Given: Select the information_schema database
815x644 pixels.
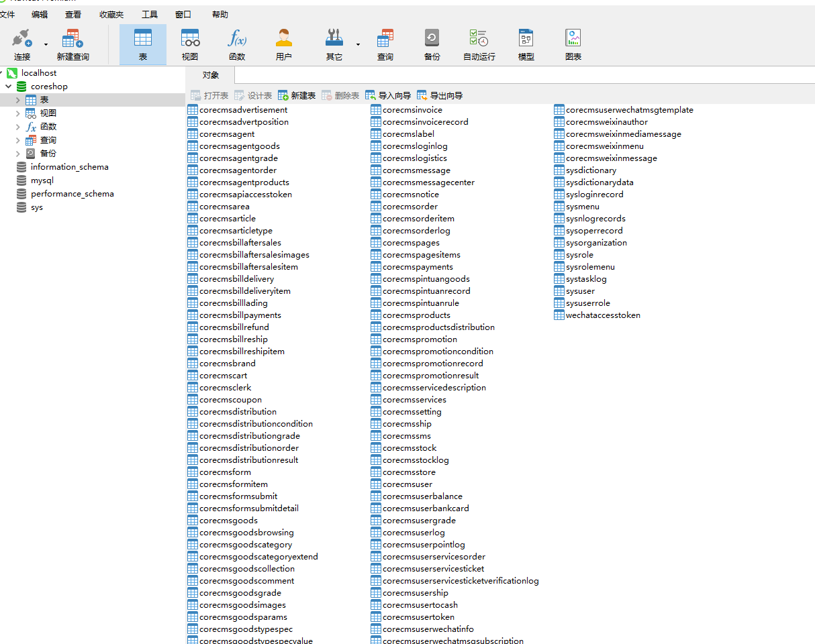Looking at the screenshot, I should pos(69,167).
